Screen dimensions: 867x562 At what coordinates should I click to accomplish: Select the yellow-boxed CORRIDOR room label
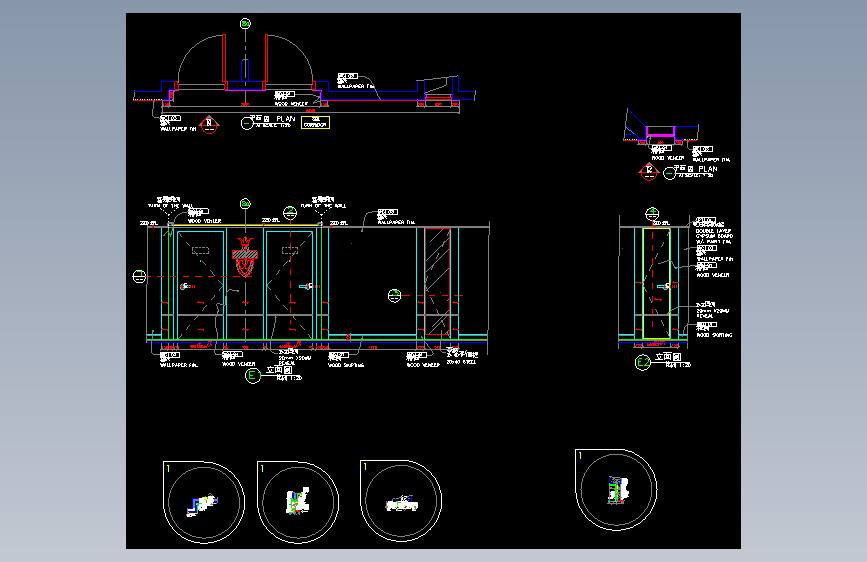315,122
